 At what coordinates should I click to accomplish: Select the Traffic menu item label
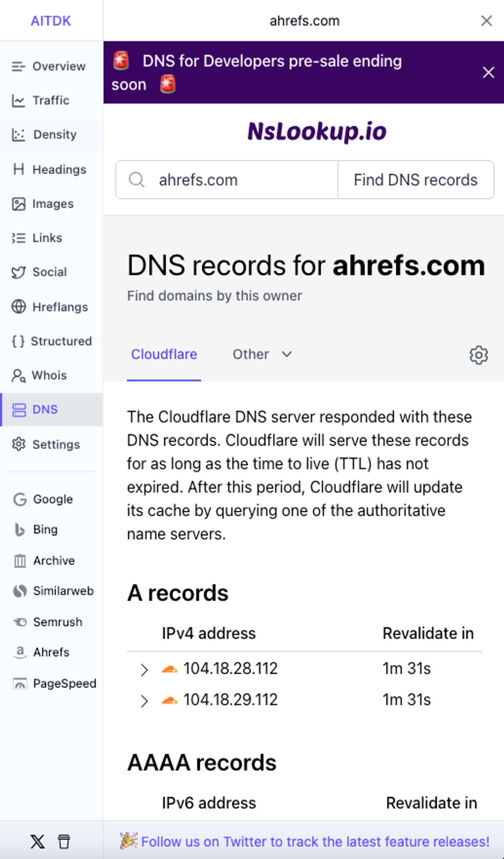click(x=51, y=101)
